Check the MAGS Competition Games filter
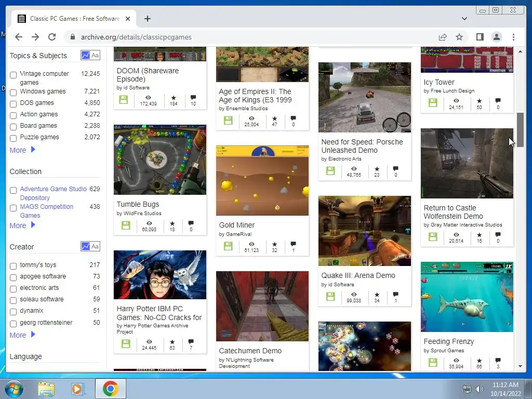This screenshot has height=399, width=532. coord(13,208)
